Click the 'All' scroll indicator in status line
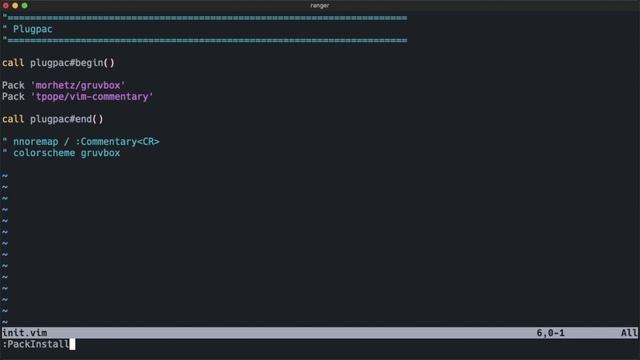 629,333
